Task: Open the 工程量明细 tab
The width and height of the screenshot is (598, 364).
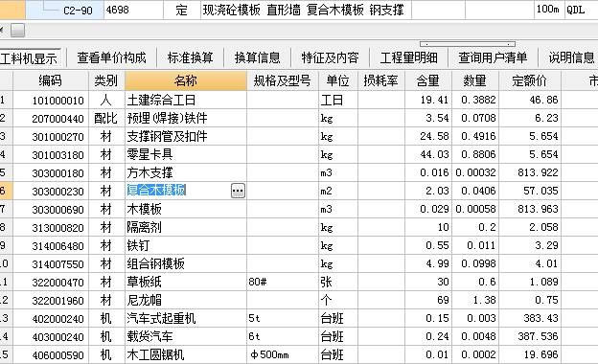Action: 408,57
